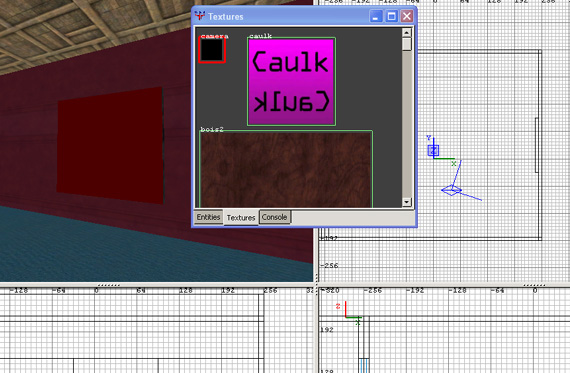The image size is (570, 373).
Task: Switch to the Entities tab
Action: point(208,217)
